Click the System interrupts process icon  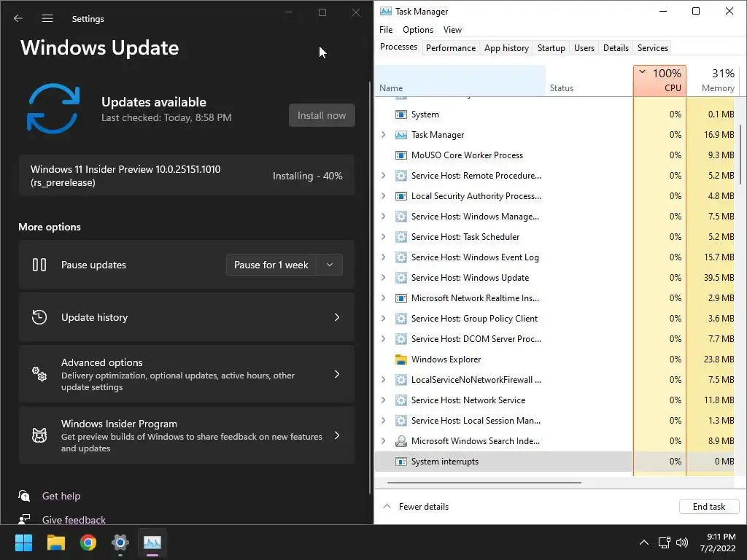(x=401, y=462)
